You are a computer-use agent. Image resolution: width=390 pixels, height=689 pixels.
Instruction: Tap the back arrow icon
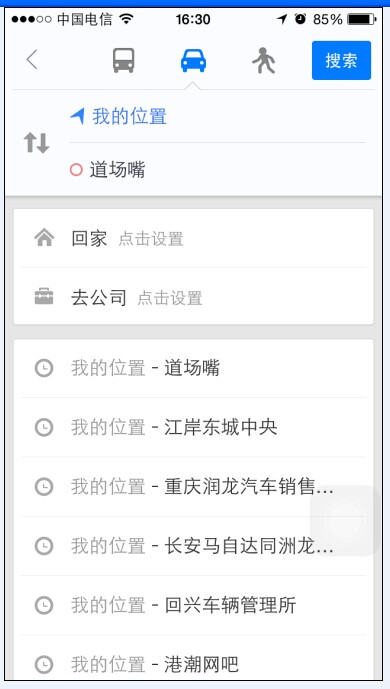coord(32,60)
